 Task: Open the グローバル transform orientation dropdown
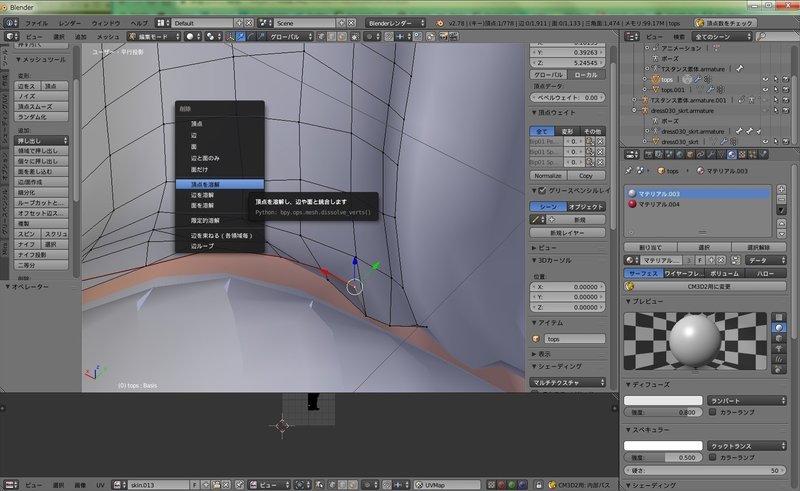[x=289, y=37]
